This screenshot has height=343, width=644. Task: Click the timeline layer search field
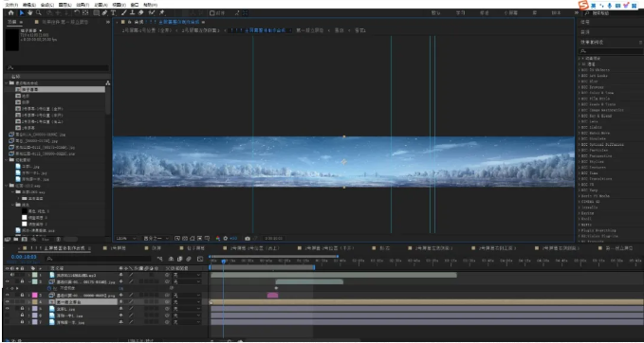coord(99,259)
